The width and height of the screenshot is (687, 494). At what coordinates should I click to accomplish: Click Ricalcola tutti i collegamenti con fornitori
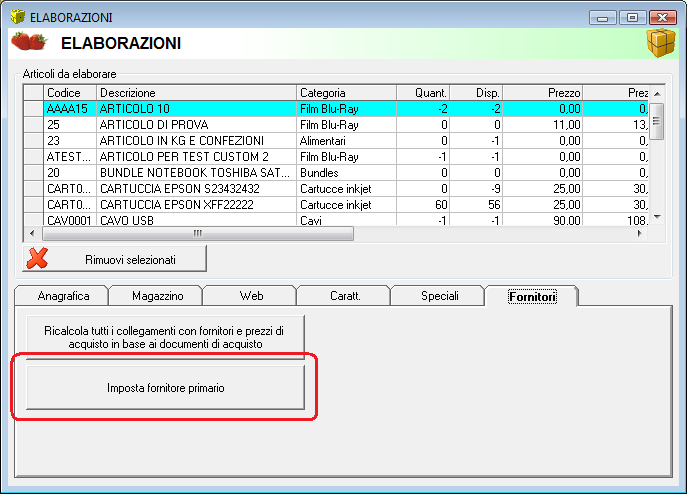click(165, 337)
